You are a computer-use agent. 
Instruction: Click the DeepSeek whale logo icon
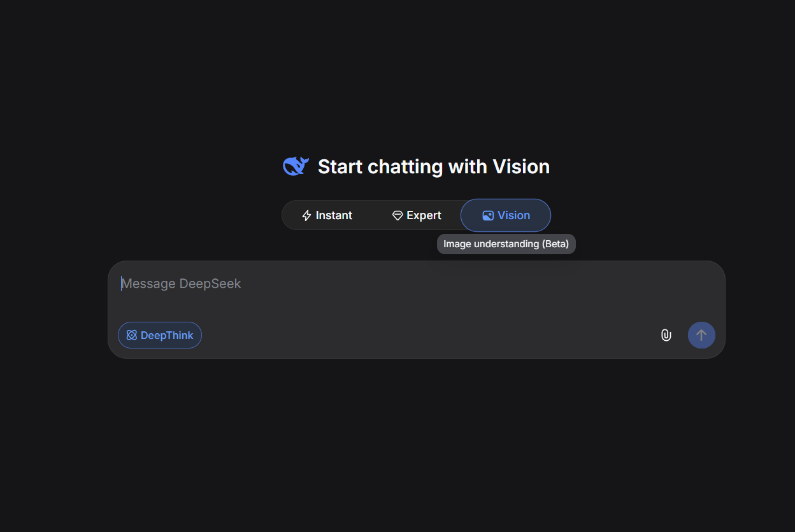[x=296, y=166]
